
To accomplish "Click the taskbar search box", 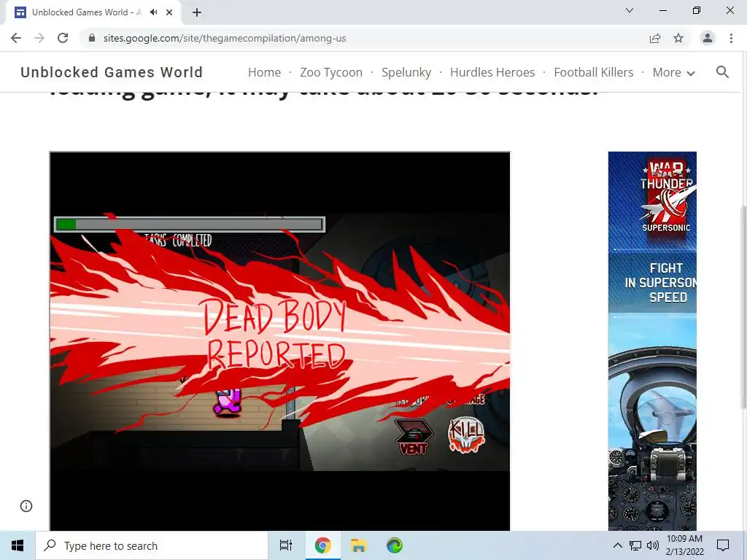I will pyautogui.click(x=152, y=545).
